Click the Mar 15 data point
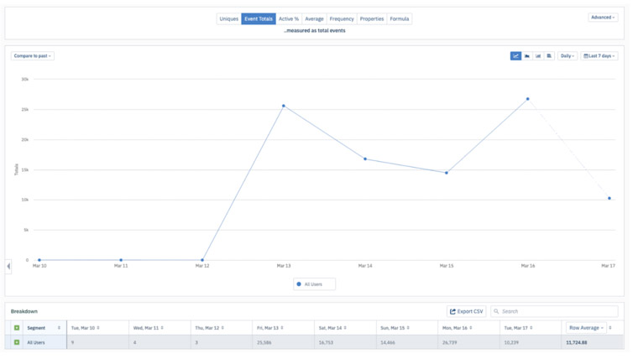Viewport: 638px width, 364px height. (x=447, y=173)
